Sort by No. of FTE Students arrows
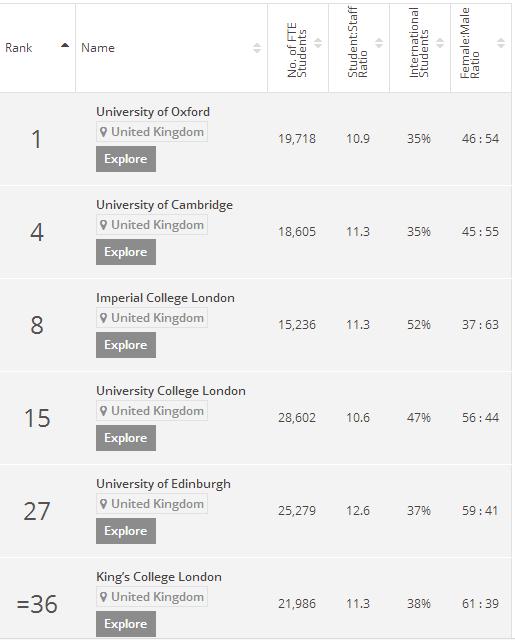Screen dimensions: 515x640 pyautogui.click(x=318, y=43)
